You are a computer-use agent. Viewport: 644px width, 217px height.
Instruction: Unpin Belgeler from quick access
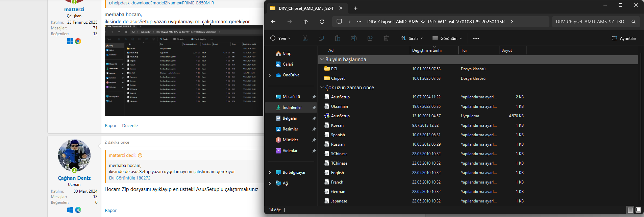click(314, 118)
